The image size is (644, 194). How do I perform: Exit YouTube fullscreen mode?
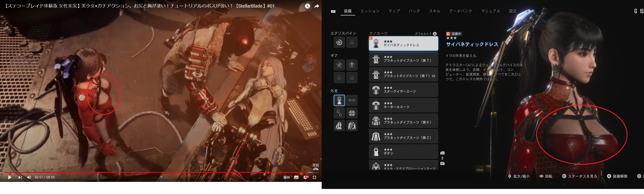314,177
